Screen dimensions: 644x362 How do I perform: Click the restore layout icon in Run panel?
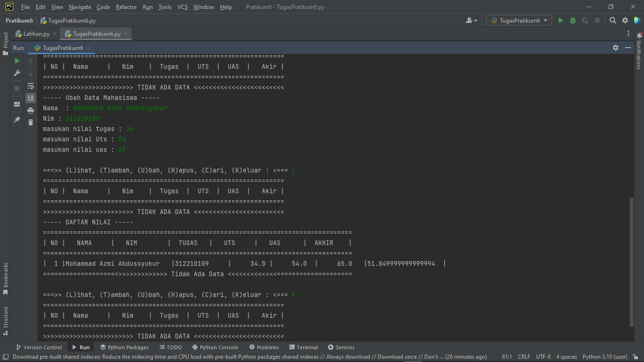point(17,104)
